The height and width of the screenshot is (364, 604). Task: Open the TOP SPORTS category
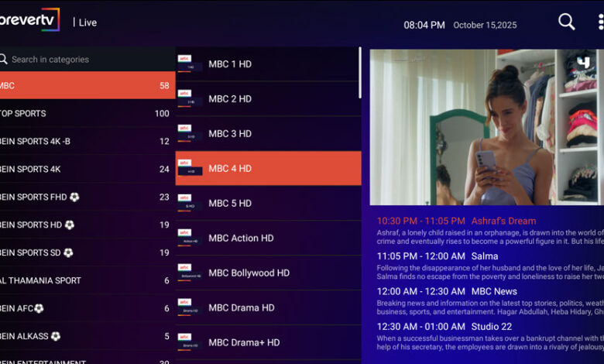pos(85,114)
